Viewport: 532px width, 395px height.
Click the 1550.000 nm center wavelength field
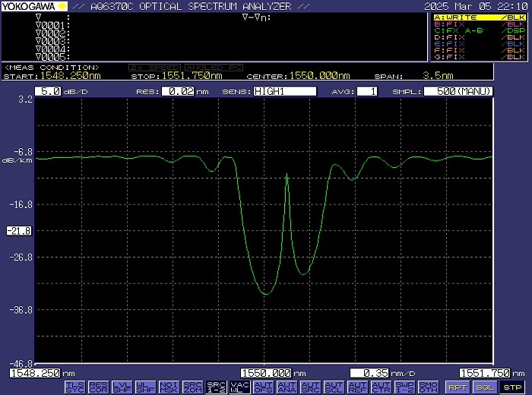tap(266, 373)
